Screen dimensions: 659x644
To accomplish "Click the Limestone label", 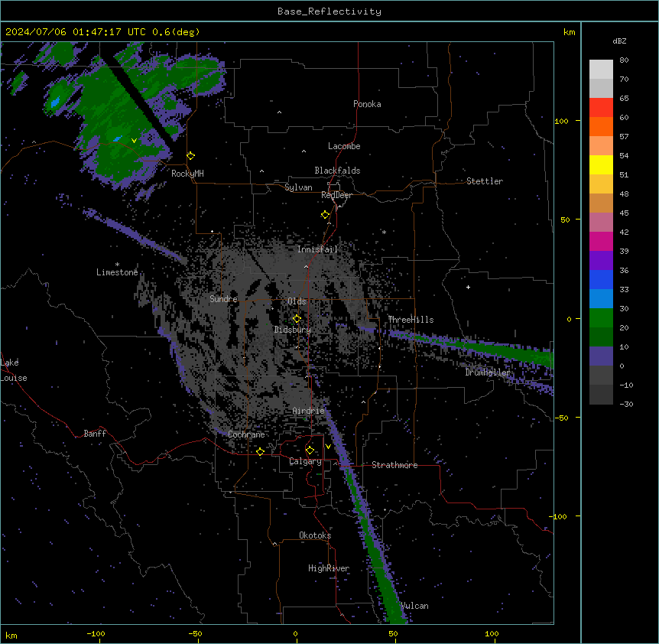I will coord(117,272).
